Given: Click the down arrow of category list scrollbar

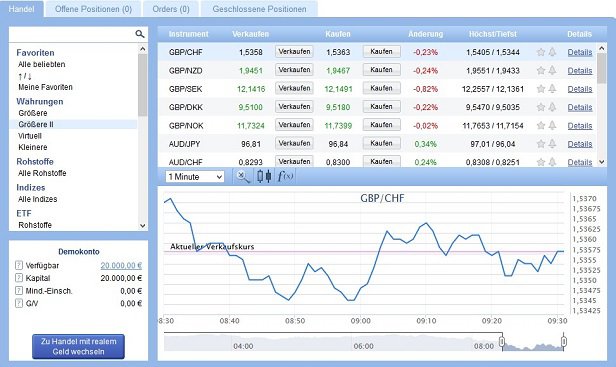Looking at the screenshot, I should click(x=143, y=226).
